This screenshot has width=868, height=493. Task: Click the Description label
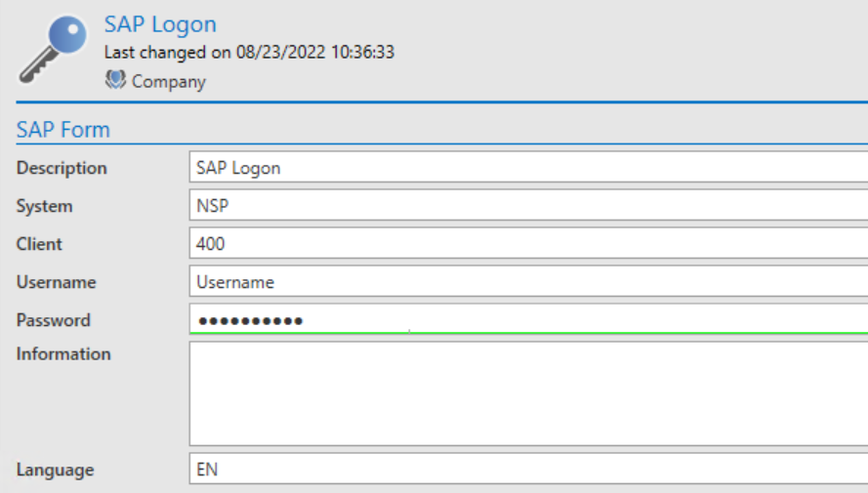pos(62,168)
